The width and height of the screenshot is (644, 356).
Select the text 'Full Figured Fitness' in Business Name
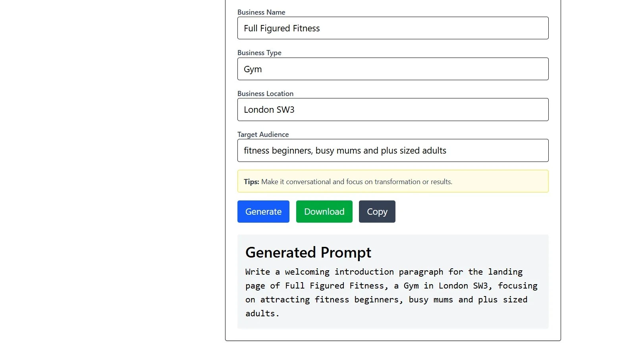(282, 28)
